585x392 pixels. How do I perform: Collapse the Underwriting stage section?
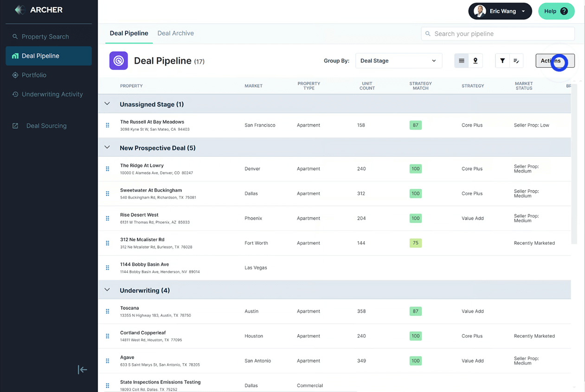click(107, 289)
